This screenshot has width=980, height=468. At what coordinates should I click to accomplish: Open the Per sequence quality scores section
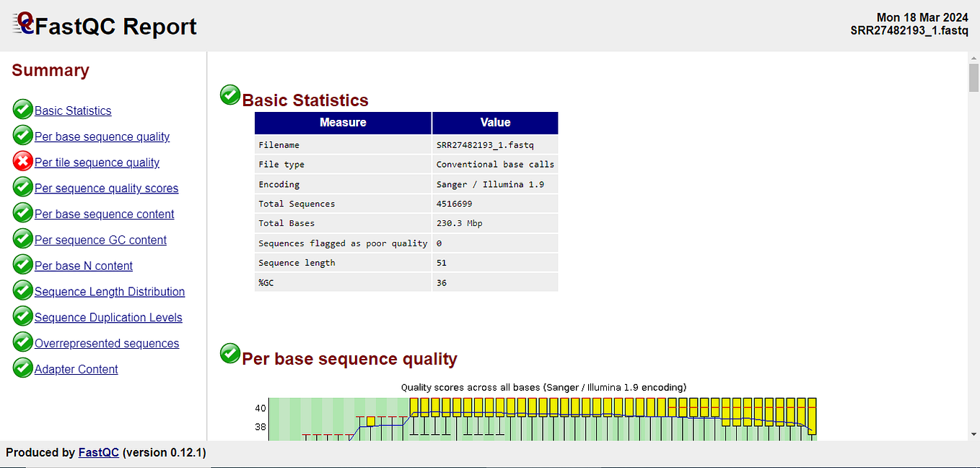coord(105,188)
